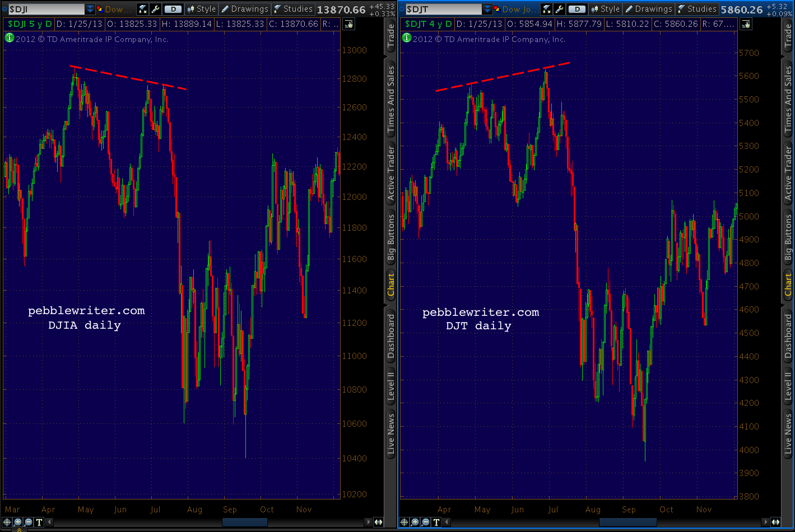The width and height of the screenshot is (795, 532).
Task: Click the $DJT symbol input field
Action: [x=443, y=9]
